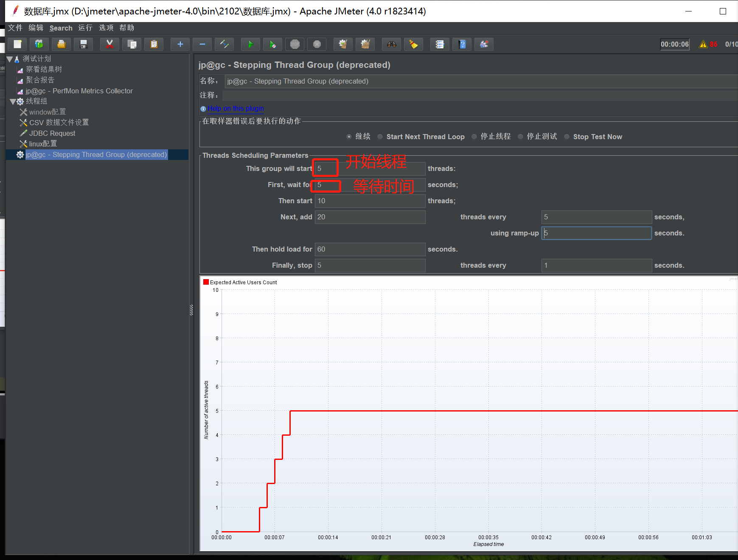Click the Finally stop threads field
This screenshot has height=560, width=738.
[370, 265]
